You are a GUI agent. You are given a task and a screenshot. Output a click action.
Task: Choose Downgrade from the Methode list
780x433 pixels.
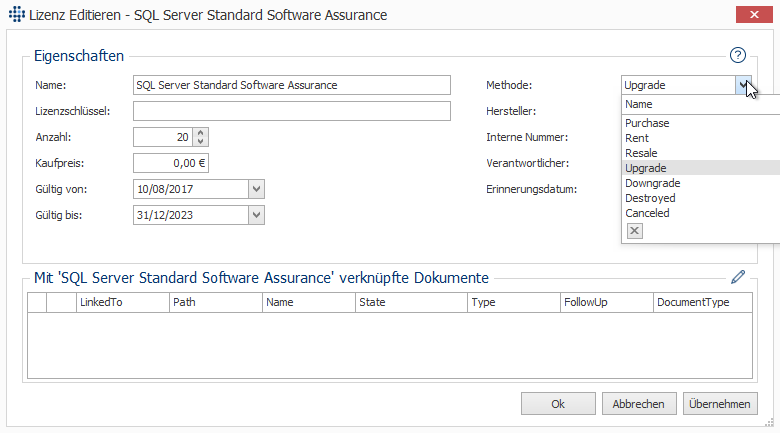point(700,183)
